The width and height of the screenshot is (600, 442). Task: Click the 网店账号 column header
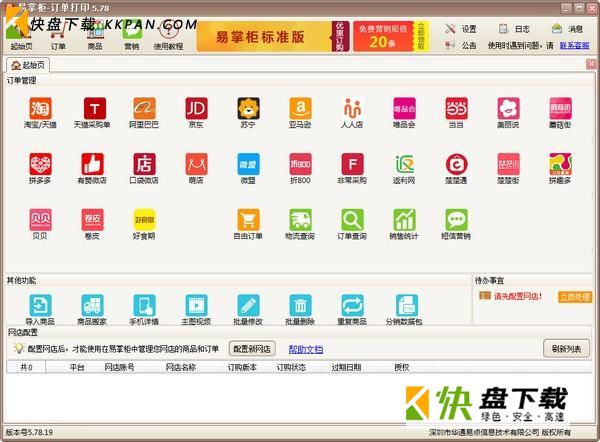119,367
